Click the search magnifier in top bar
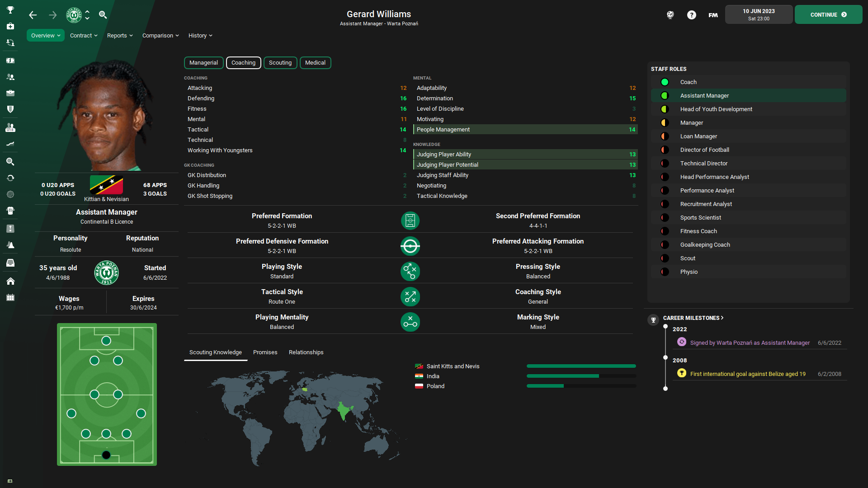868x488 pixels. pos(103,15)
